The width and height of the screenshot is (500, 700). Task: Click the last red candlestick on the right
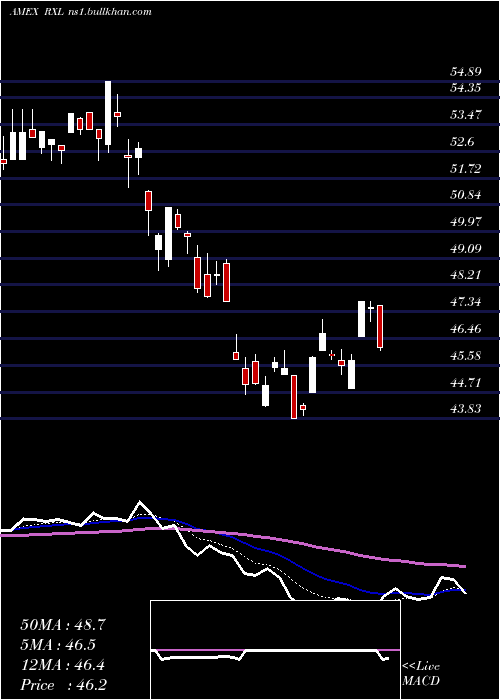[380, 326]
